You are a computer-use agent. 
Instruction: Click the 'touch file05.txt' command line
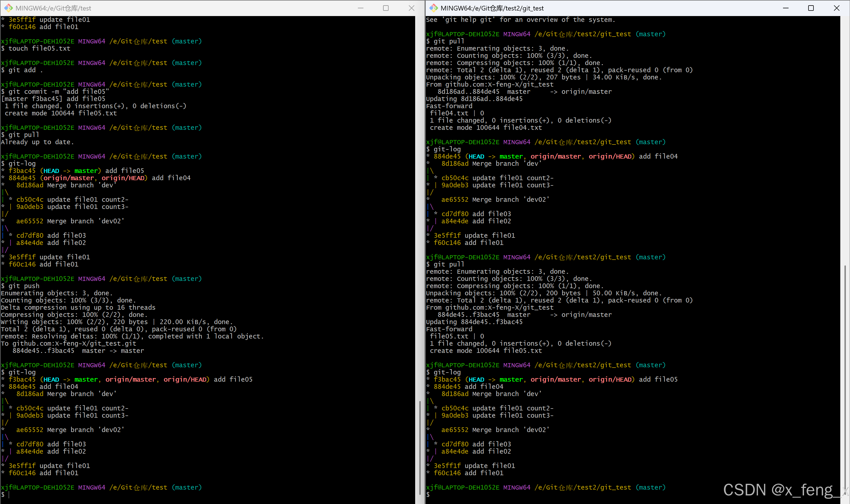pos(39,48)
